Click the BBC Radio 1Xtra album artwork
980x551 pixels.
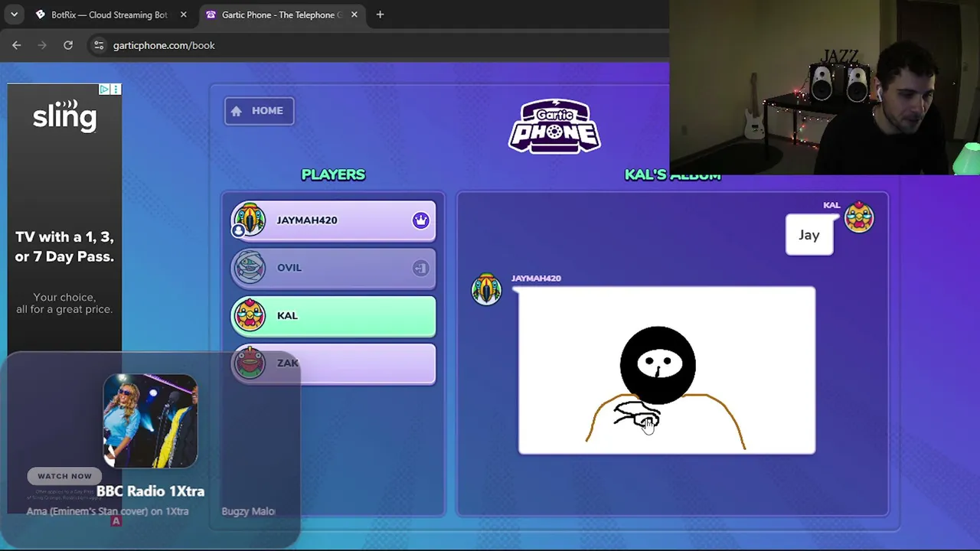150,421
